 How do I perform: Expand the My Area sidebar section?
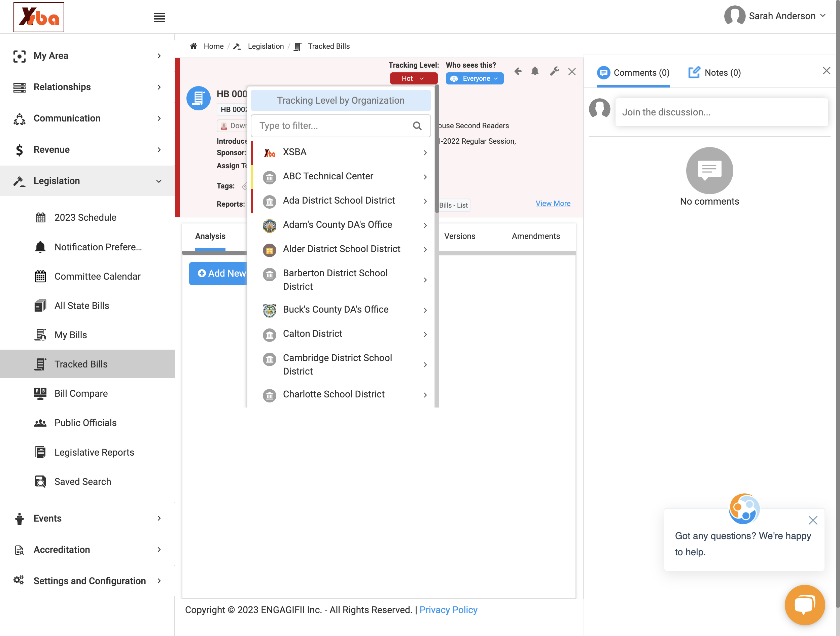click(87, 56)
